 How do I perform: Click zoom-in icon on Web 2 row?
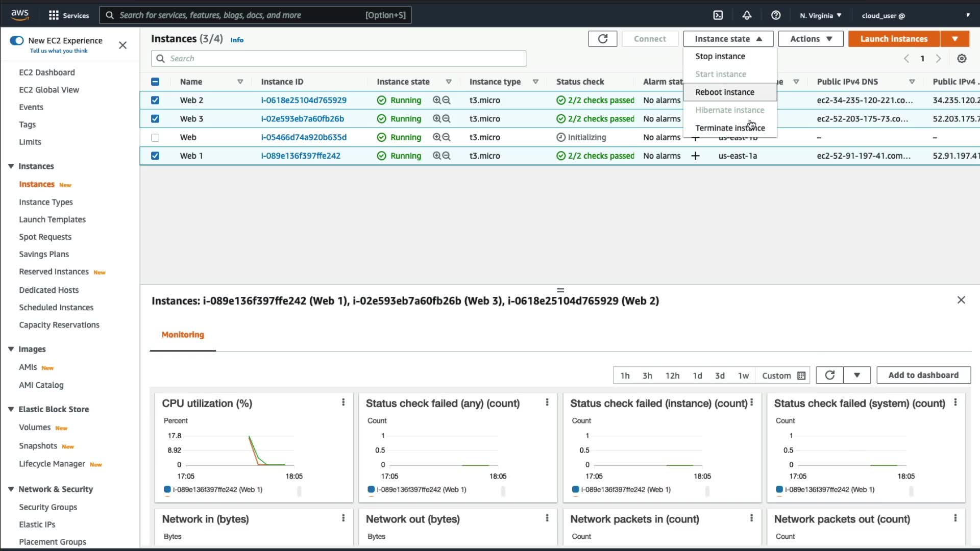coord(437,101)
